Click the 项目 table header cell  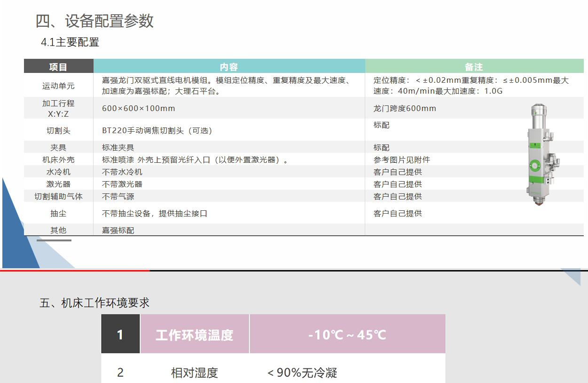click(x=58, y=67)
